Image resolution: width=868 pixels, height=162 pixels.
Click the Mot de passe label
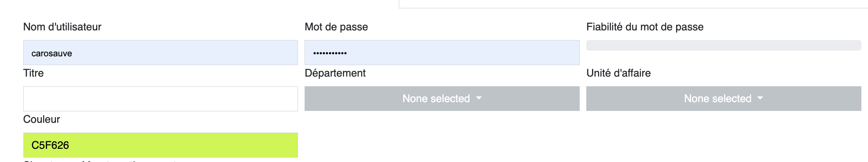pyautogui.click(x=336, y=27)
